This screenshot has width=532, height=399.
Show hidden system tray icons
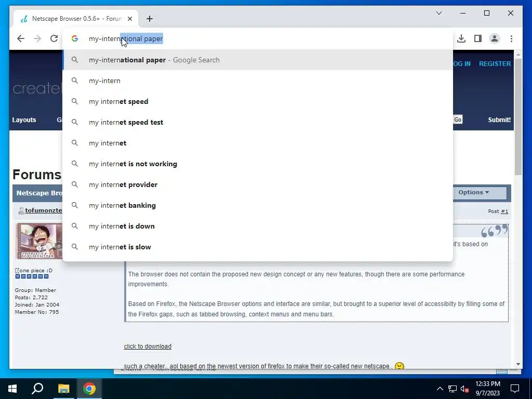click(x=440, y=389)
